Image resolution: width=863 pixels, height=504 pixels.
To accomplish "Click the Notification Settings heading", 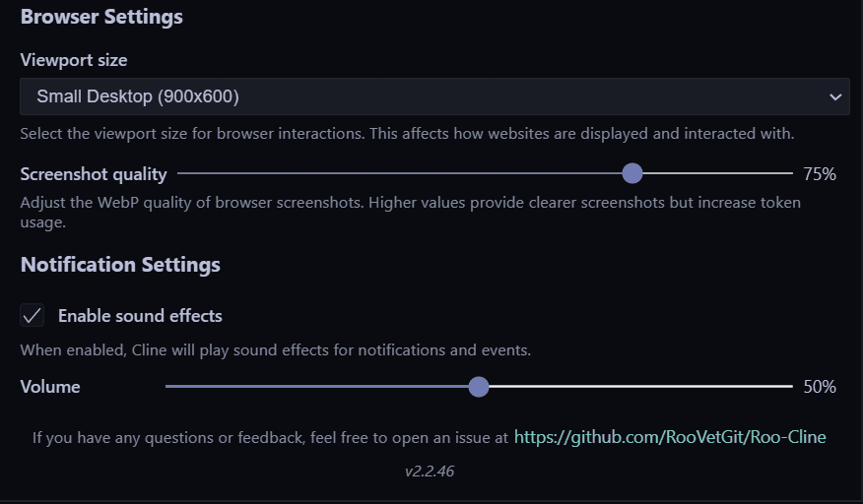I will (x=120, y=265).
